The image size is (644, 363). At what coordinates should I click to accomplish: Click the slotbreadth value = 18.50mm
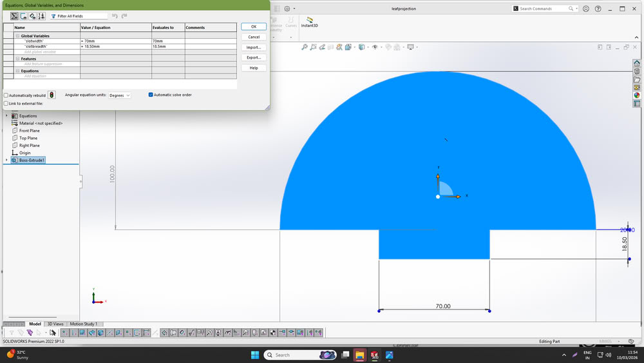pos(116,46)
